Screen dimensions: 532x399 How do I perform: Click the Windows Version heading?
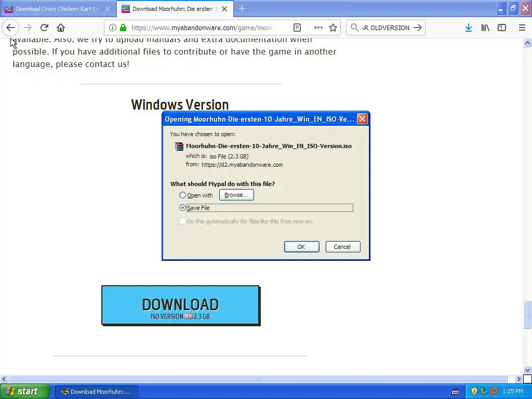coord(180,104)
